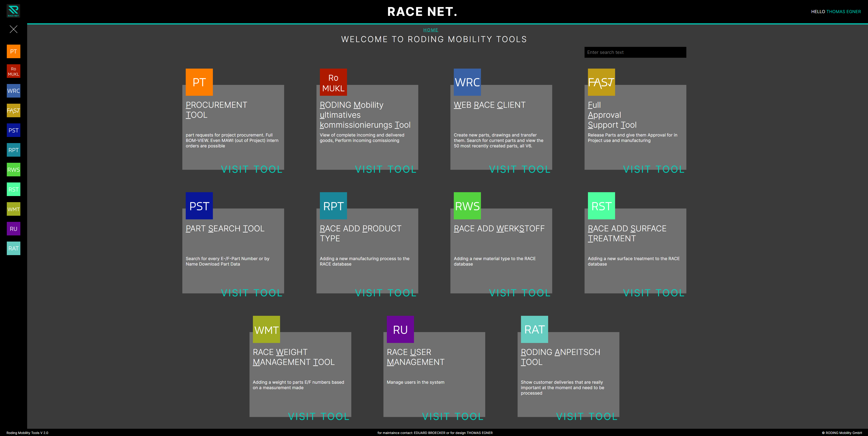The height and width of the screenshot is (436, 868).
Task: Click the RACE NET logo icon
Action: pos(13,11)
